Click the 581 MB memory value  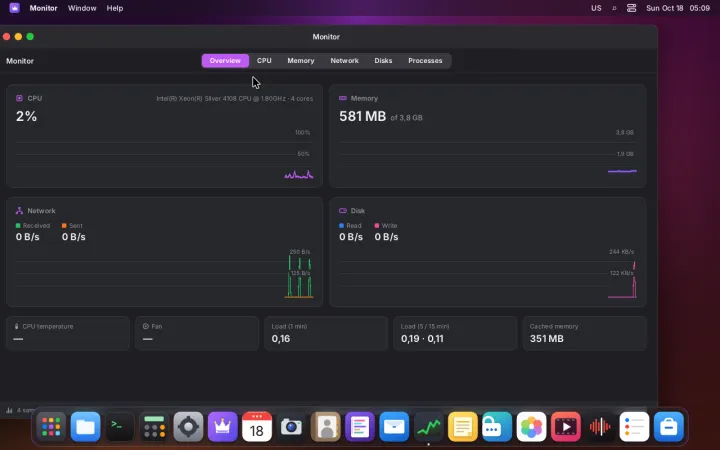coord(362,116)
